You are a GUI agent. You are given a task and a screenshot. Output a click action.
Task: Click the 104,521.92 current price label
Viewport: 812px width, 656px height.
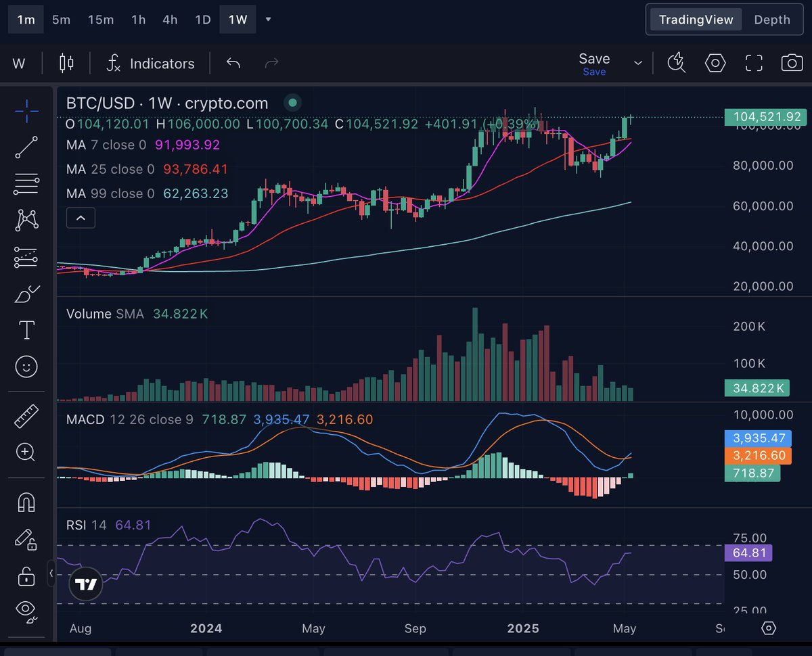point(765,116)
